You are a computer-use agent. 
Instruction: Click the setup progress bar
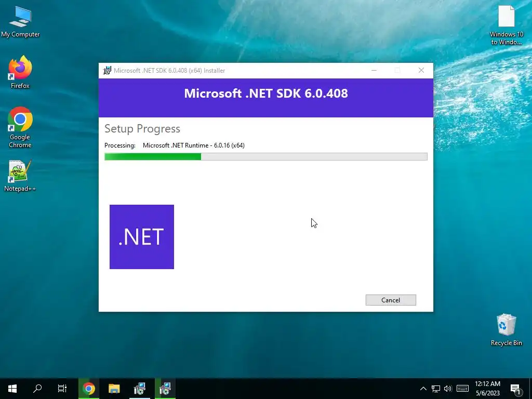265,156
